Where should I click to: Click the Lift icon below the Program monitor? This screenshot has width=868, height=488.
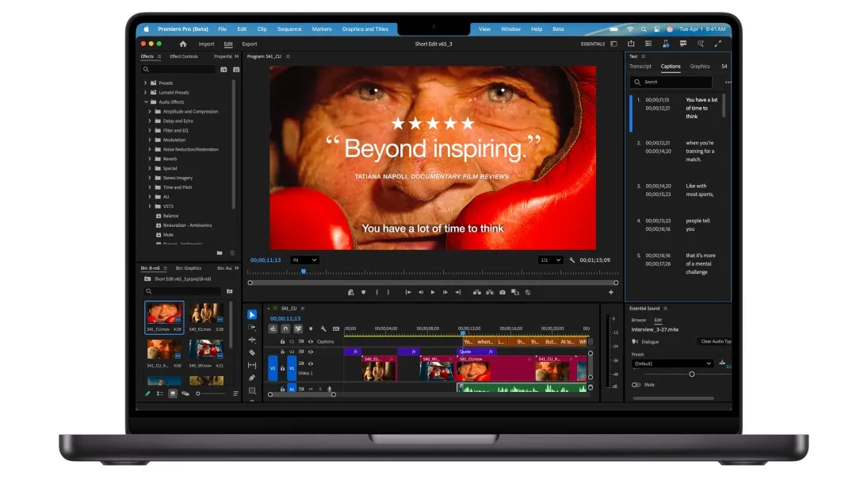[476, 292]
